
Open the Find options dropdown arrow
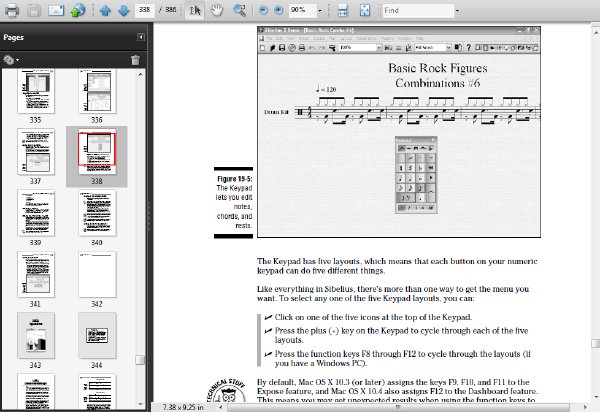pyautogui.click(x=457, y=11)
